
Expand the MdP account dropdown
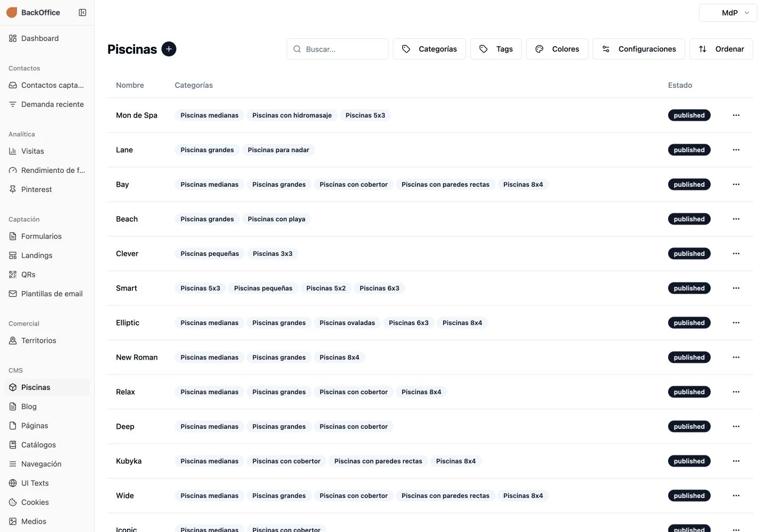click(x=728, y=13)
